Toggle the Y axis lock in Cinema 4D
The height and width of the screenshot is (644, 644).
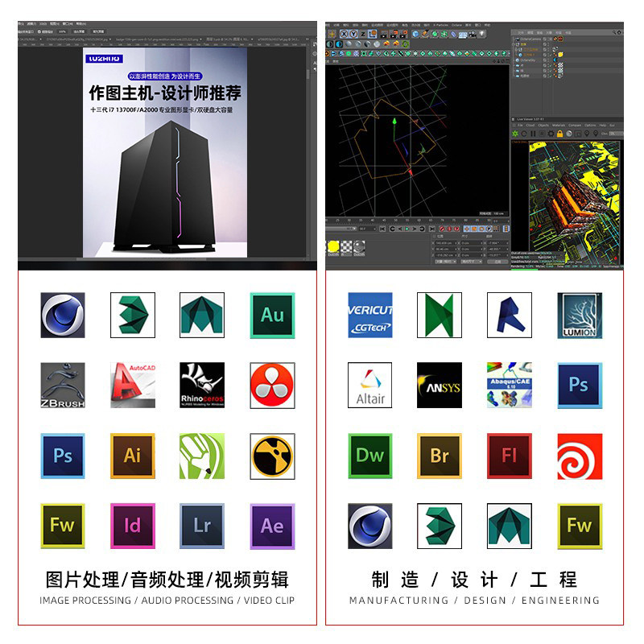353,34
